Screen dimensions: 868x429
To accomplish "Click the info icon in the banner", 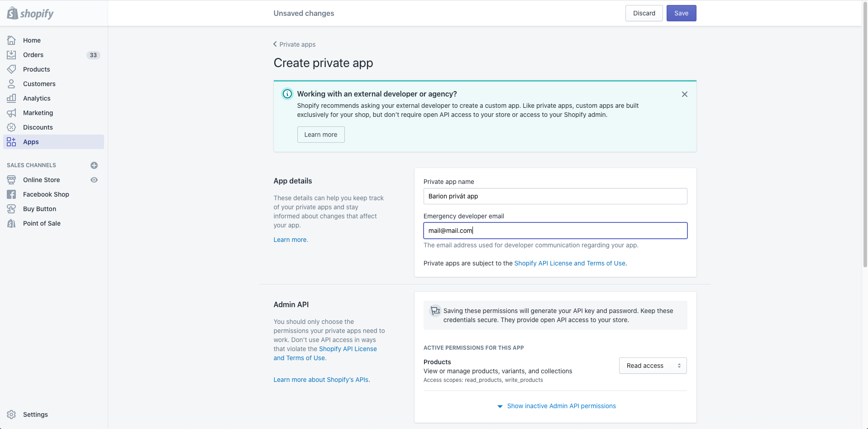I will click(x=287, y=94).
